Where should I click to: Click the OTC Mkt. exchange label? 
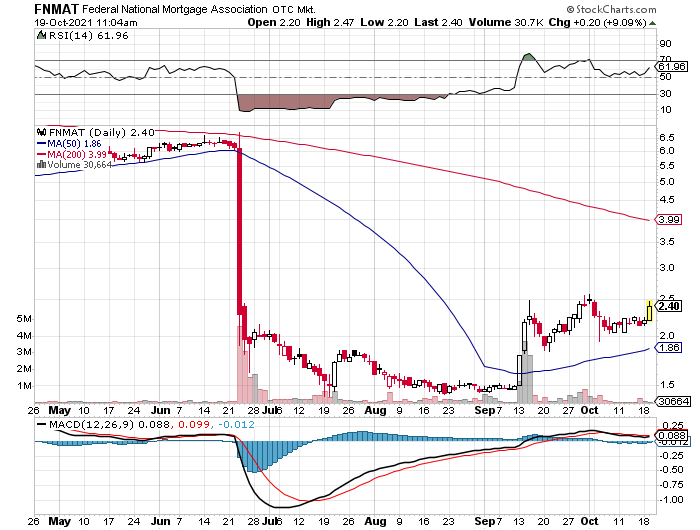(293, 9)
